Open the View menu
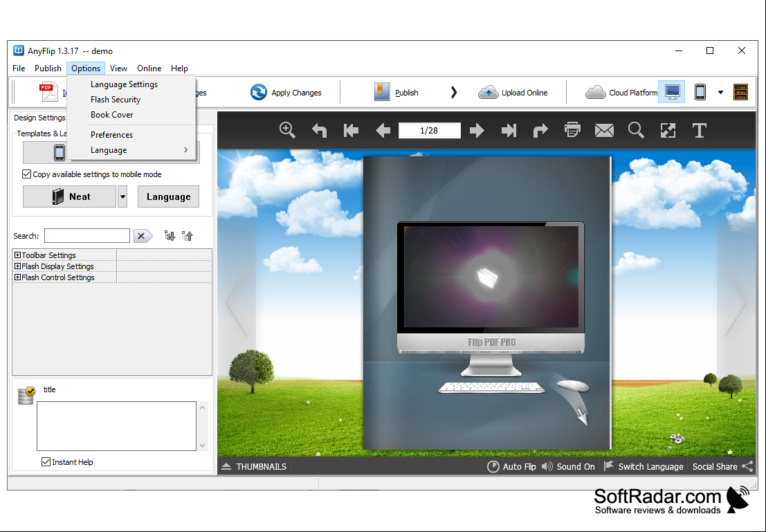 pos(118,68)
